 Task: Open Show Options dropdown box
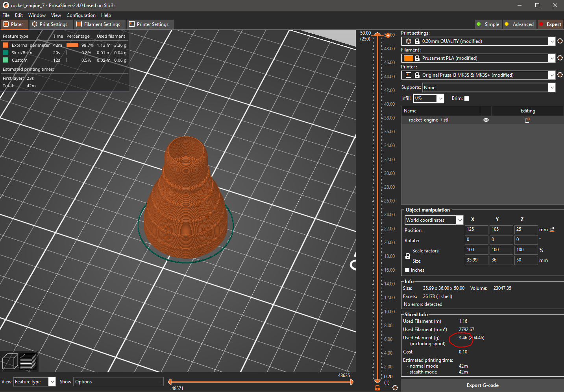click(118, 382)
